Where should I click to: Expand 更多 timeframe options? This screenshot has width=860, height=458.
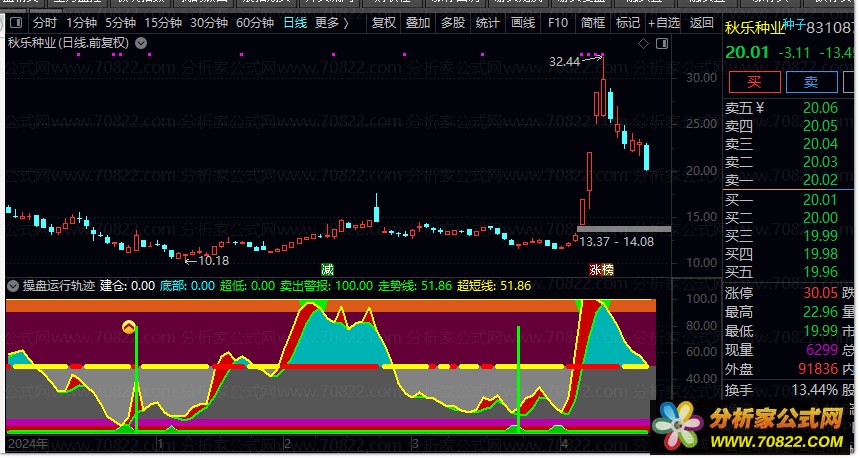331,23
